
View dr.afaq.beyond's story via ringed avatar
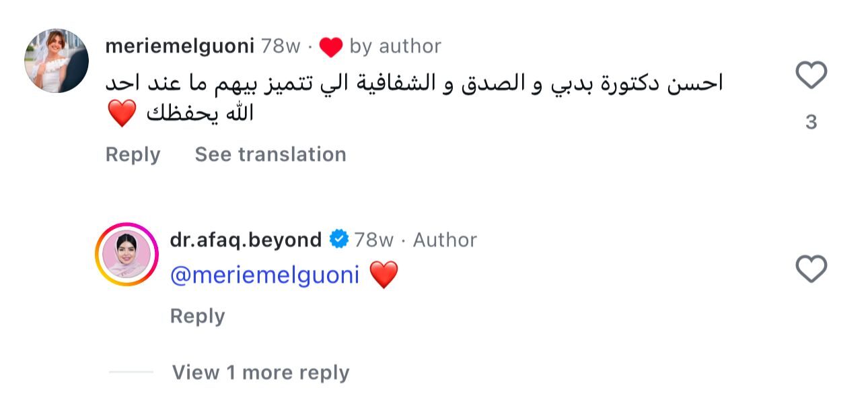[x=126, y=255]
